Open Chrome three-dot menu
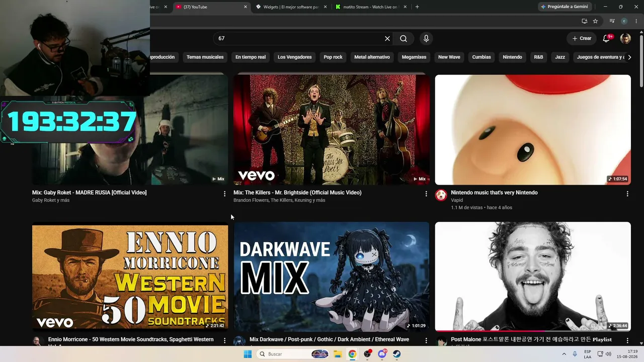This screenshot has width=644, height=362. [x=635, y=21]
